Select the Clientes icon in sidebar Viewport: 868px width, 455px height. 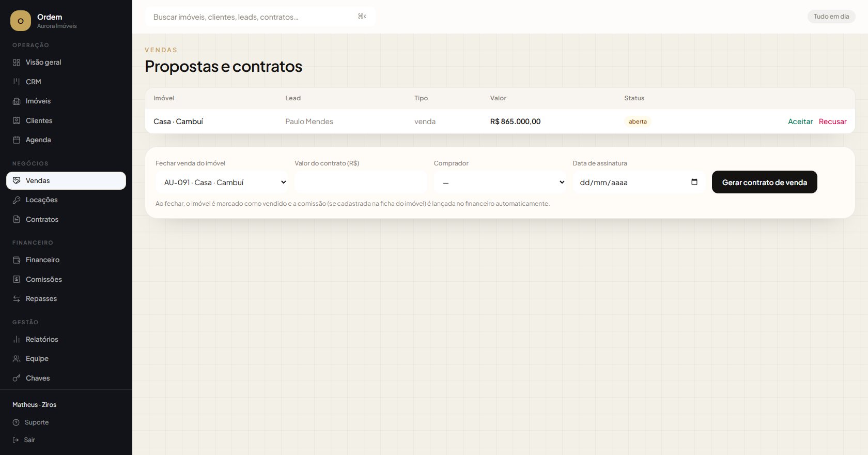pyautogui.click(x=17, y=120)
